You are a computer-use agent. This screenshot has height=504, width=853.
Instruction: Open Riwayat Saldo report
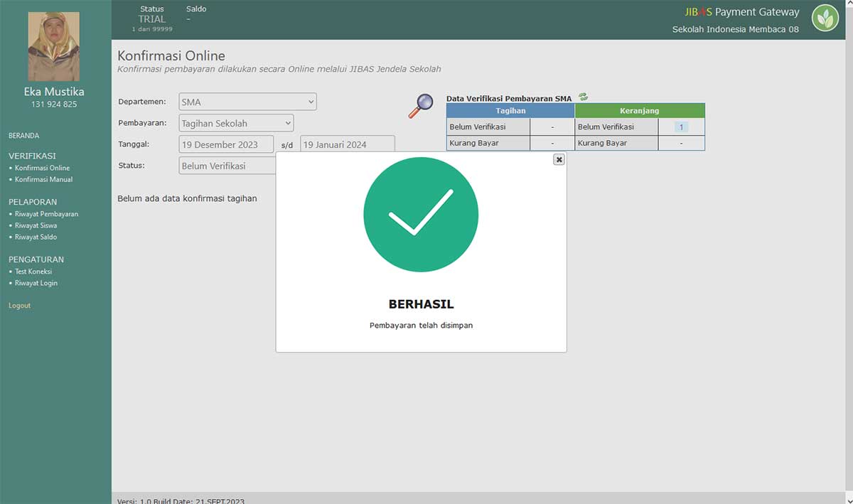click(x=36, y=237)
